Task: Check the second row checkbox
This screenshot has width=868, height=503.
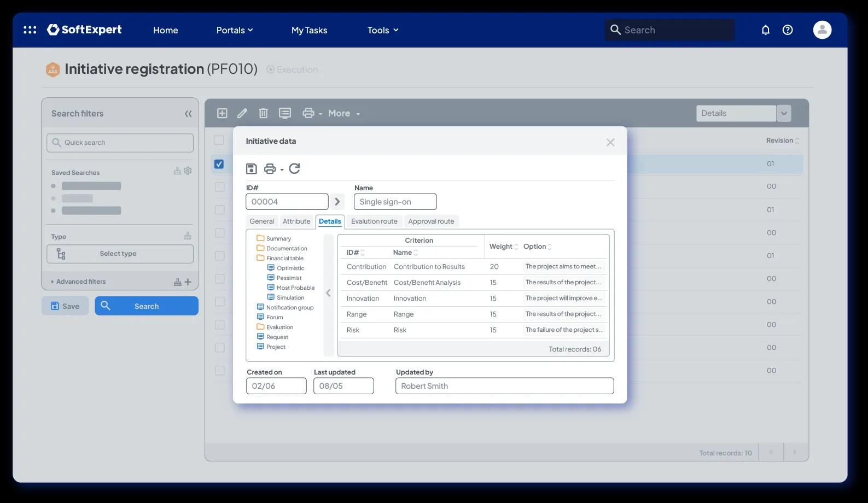Action: 219,186
